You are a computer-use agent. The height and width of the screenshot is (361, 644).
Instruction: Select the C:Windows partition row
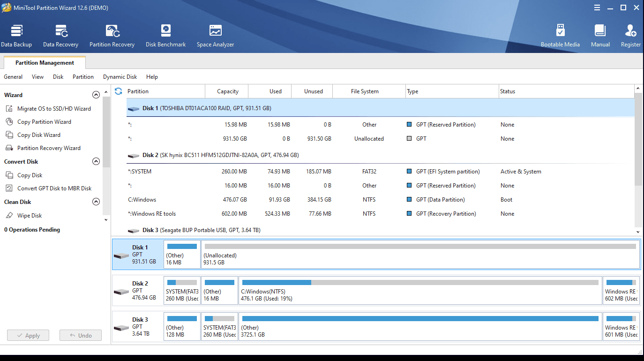coord(380,200)
